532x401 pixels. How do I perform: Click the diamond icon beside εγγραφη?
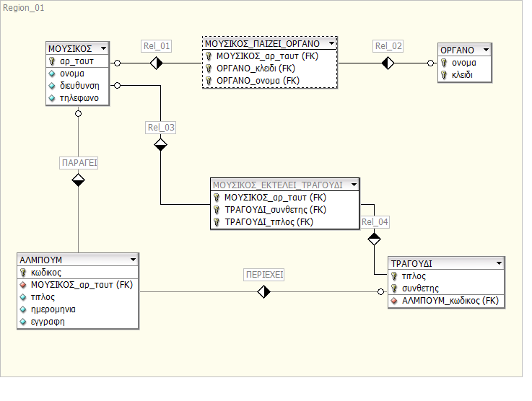pyautogui.click(x=23, y=322)
